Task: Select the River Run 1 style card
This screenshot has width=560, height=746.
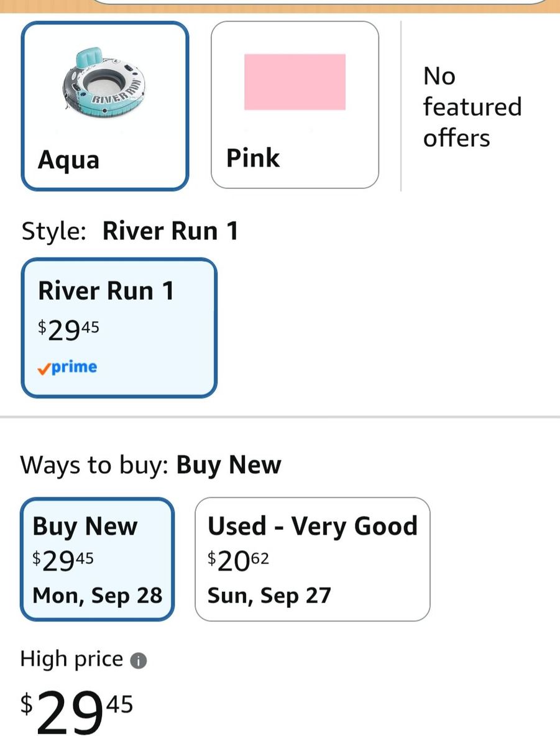Action: tap(119, 328)
